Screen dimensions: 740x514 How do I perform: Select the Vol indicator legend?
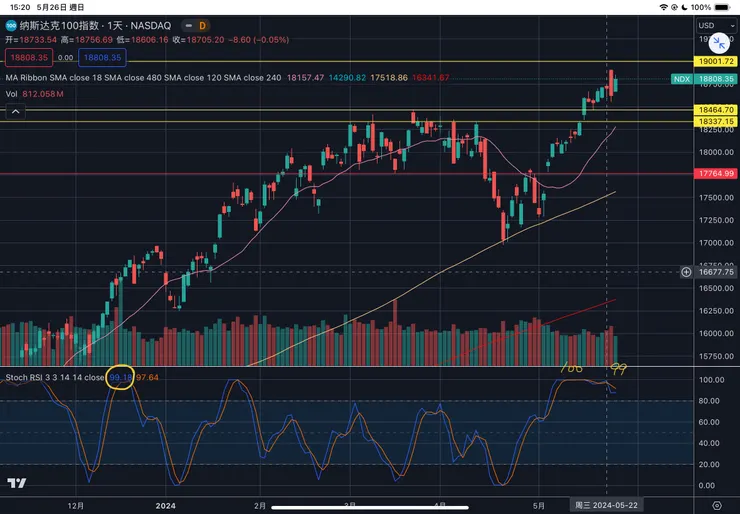point(11,94)
